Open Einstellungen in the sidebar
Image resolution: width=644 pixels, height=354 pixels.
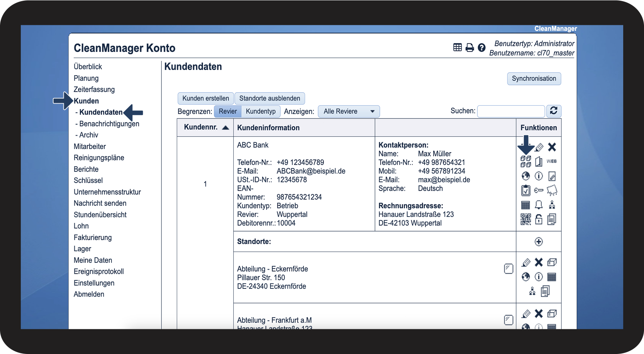[x=94, y=283]
